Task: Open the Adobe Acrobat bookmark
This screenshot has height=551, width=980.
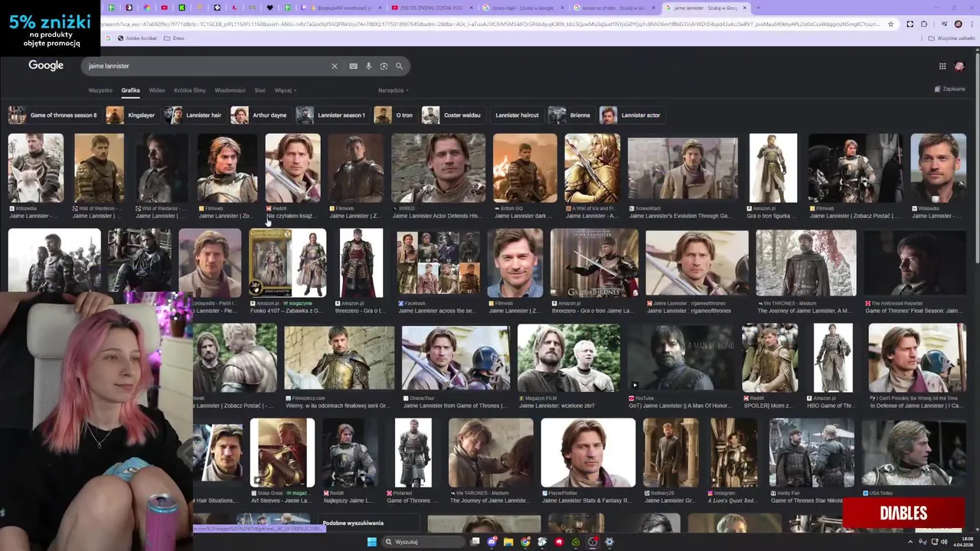Action: pos(138,37)
